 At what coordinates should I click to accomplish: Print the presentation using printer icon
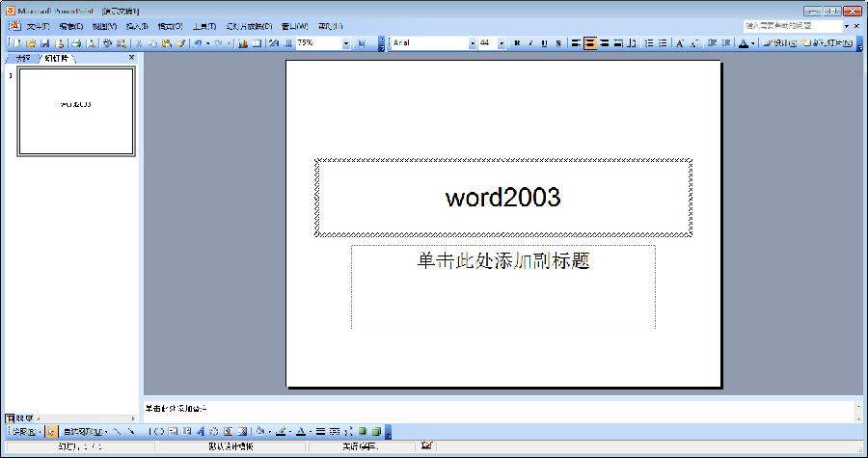tap(76, 43)
